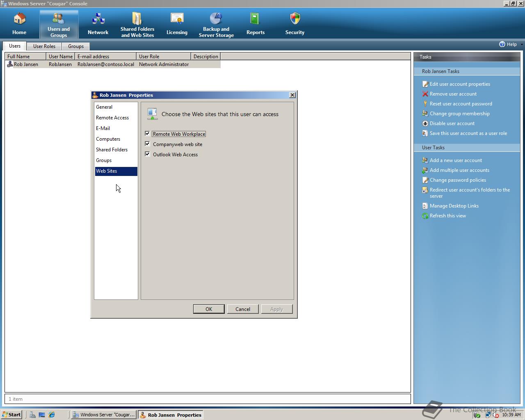Select Shared Folders in properties sidebar
Viewport: 525px width, 420px height.
coord(116,150)
